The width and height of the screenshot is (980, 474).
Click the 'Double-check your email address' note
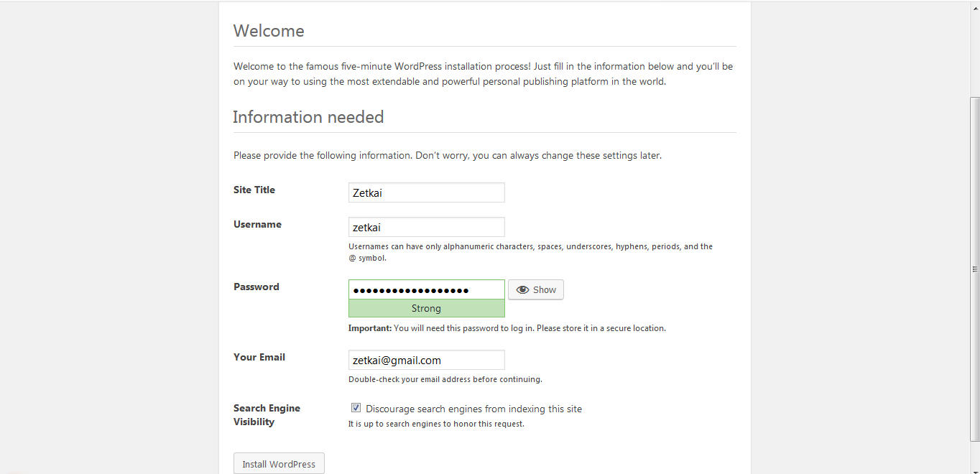(445, 379)
